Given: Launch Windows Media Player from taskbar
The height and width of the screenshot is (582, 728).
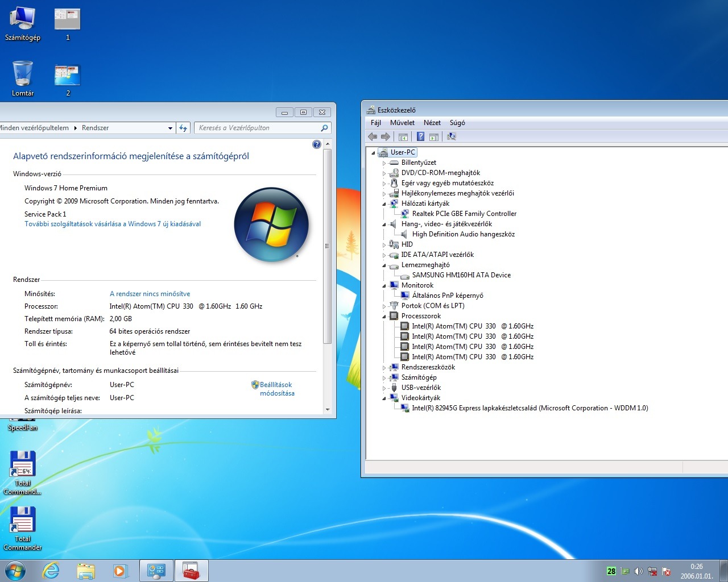Looking at the screenshot, I should (121, 571).
